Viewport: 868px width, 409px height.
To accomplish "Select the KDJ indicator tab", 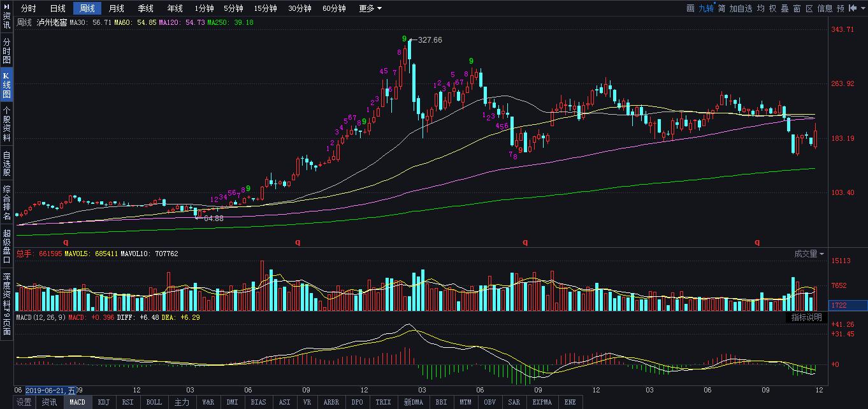I will point(103,402).
